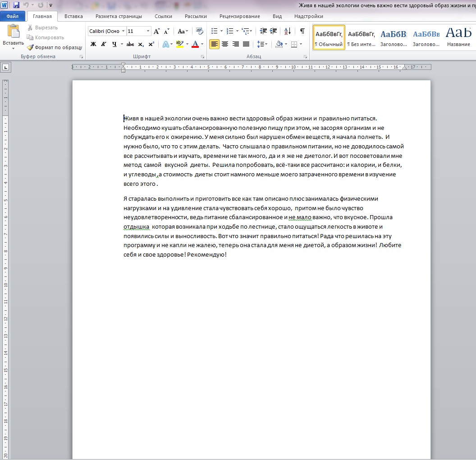This screenshot has height=460, width=476.
Task: Select justify text alignment
Action: 246,44
